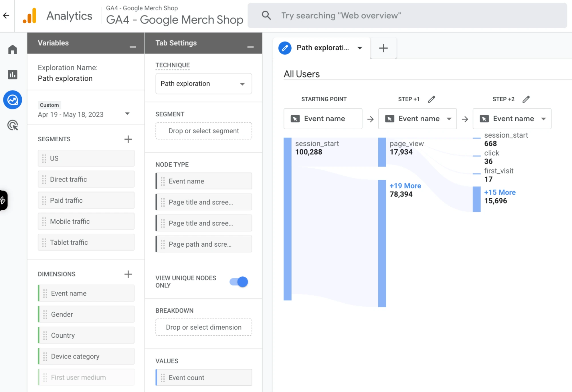Screen dimensions: 572x392
Task: Edit STEP +2 with pencil icon
Action: click(x=526, y=99)
